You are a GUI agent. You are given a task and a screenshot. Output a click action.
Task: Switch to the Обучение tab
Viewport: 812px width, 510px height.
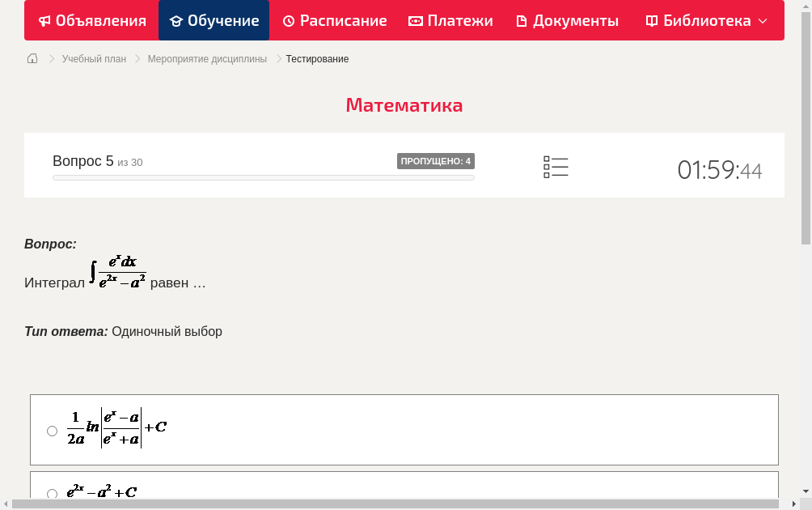click(214, 20)
